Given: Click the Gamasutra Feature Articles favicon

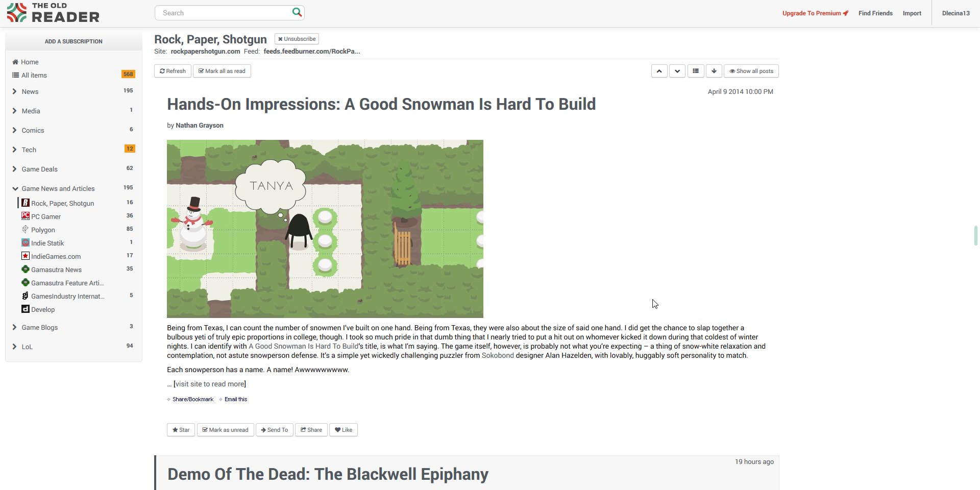Looking at the screenshot, I should pyautogui.click(x=26, y=282).
